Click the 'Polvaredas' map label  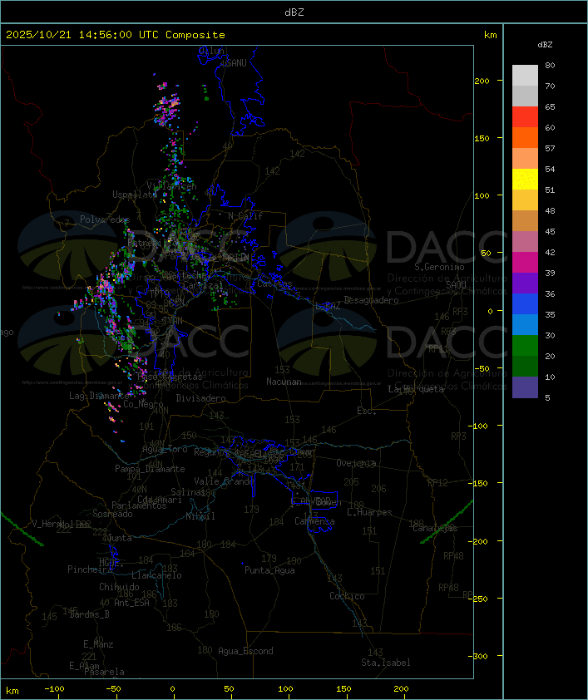105,219
